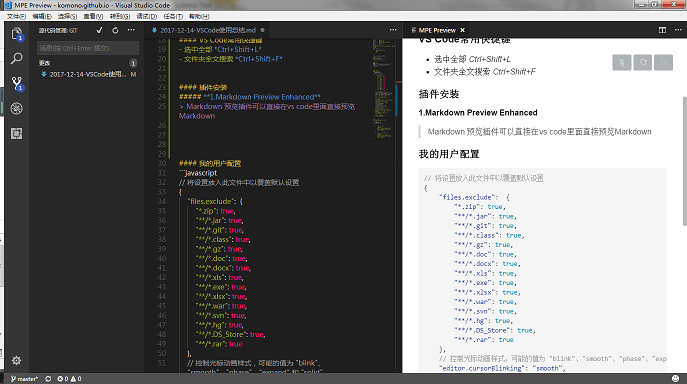Open preview pane more actions ellipsis
Screen dimensions: 687x384
(678, 30)
